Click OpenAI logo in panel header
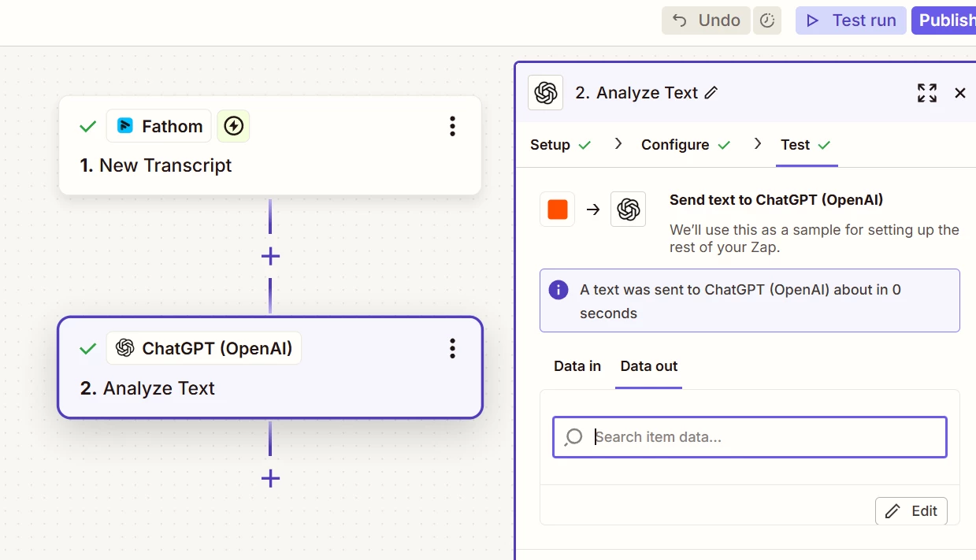Viewport: 976px width, 560px height. coord(545,93)
